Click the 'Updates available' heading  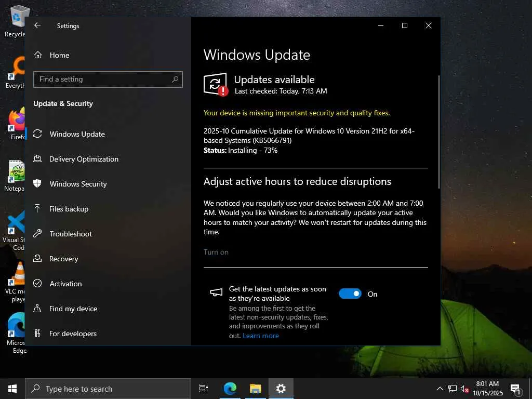[x=274, y=79]
